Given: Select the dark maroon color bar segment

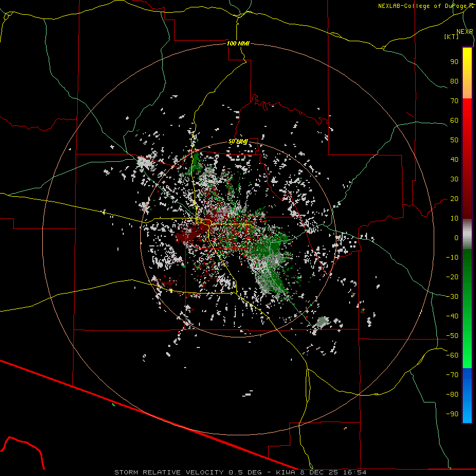Looking at the screenshot, I should pos(467,200).
